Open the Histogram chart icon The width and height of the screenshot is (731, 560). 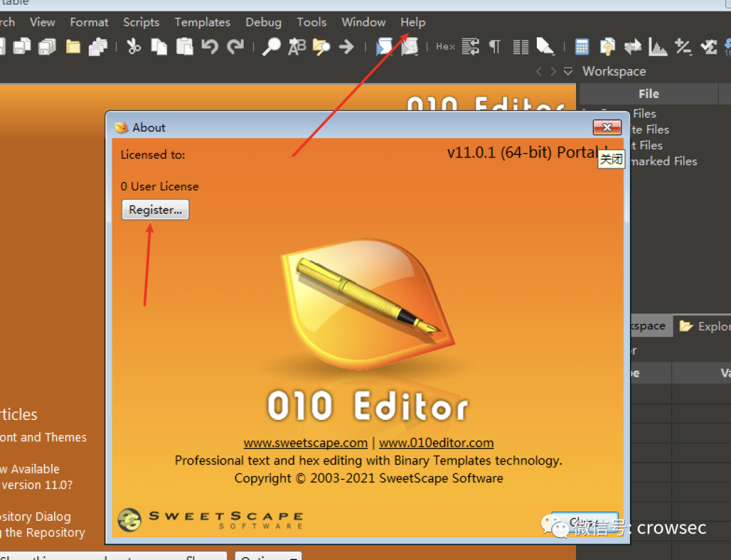(658, 47)
